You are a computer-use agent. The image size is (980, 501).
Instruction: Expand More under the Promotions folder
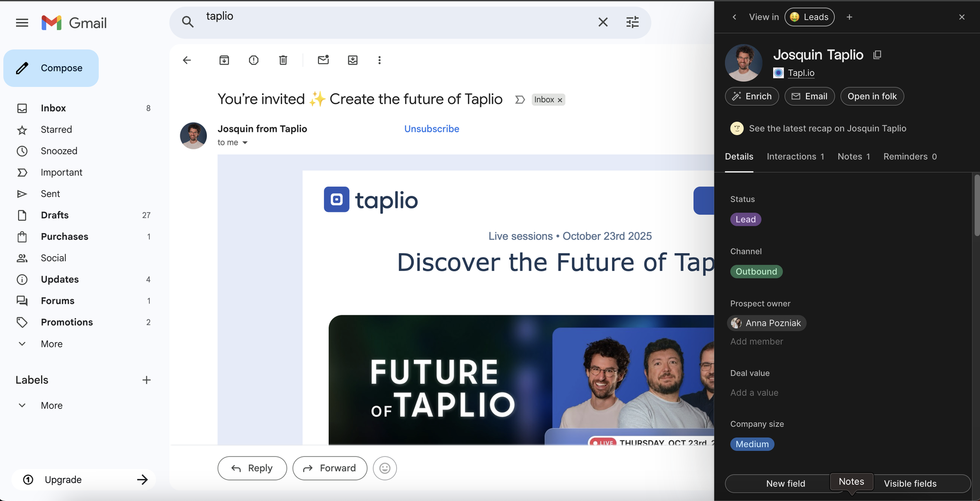click(x=51, y=344)
